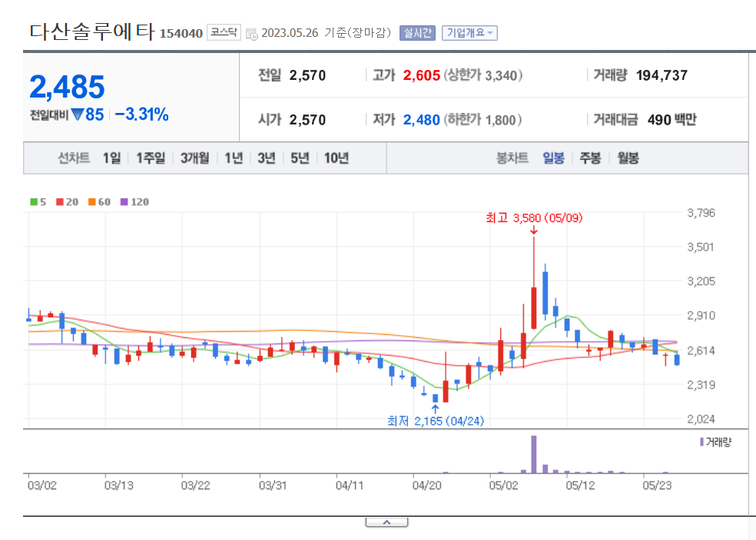Select the 1주일 line chart tab
Image resolution: width=756 pixels, height=540 pixels.
(x=151, y=157)
